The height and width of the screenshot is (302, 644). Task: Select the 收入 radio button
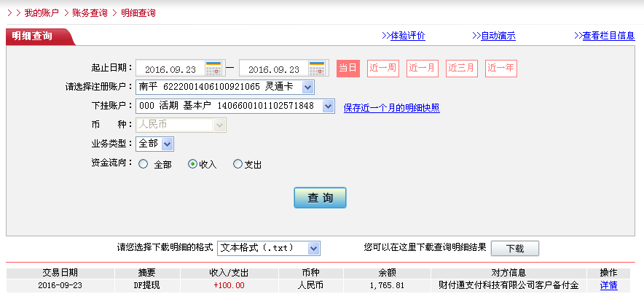(x=193, y=164)
